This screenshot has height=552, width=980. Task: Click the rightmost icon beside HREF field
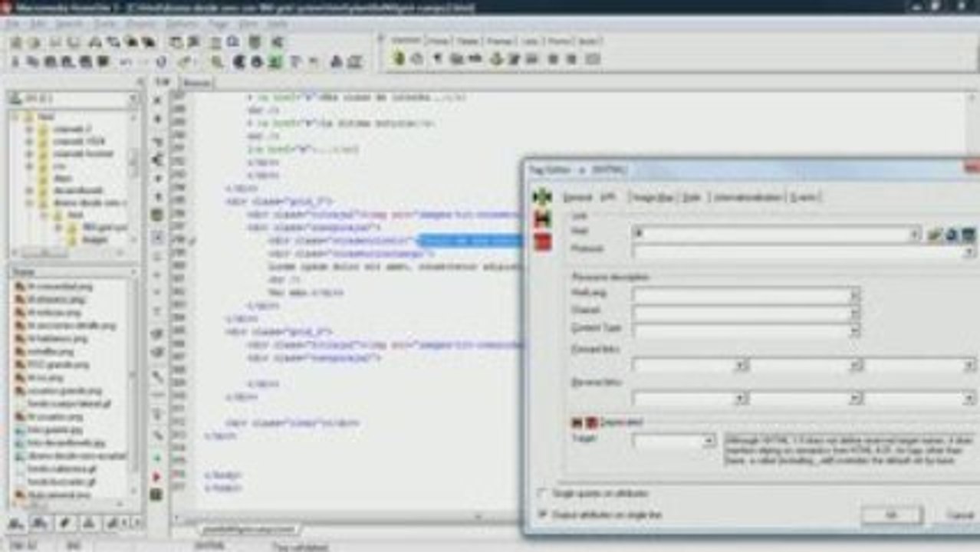pyautogui.click(x=968, y=235)
